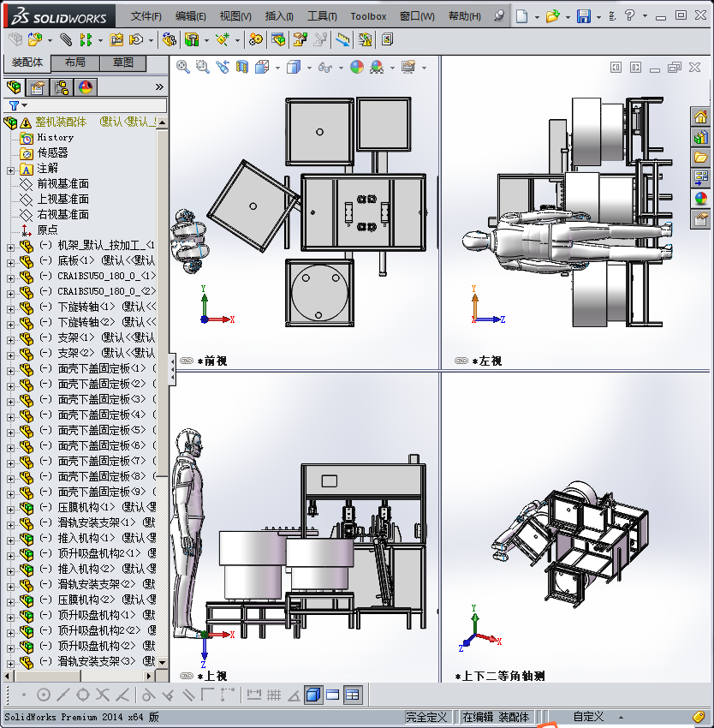714x728 pixels.
Task: Select the 传感器 tree item
Action: click(x=52, y=152)
